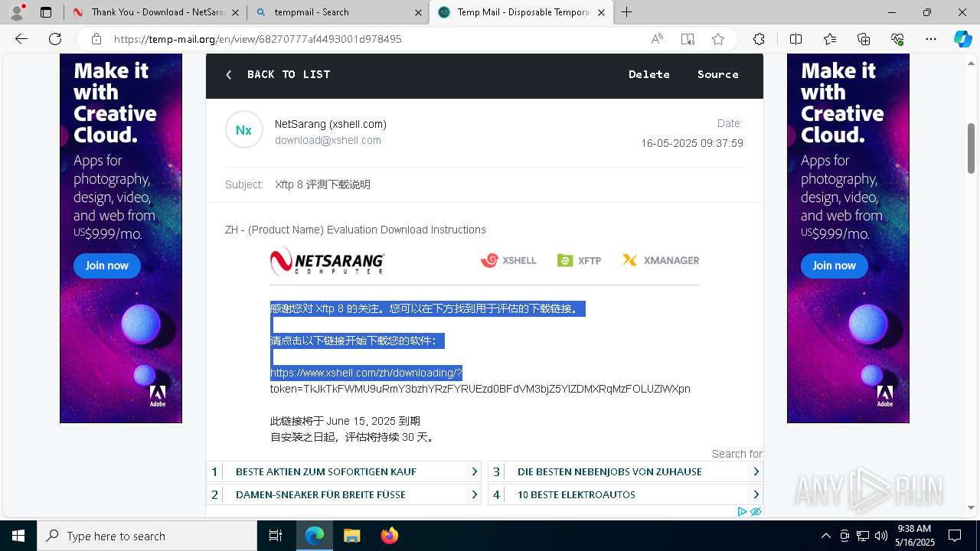Viewport: 980px width, 551px height.
Task: Open File Explorer from the taskbar
Action: [x=351, y=536]
